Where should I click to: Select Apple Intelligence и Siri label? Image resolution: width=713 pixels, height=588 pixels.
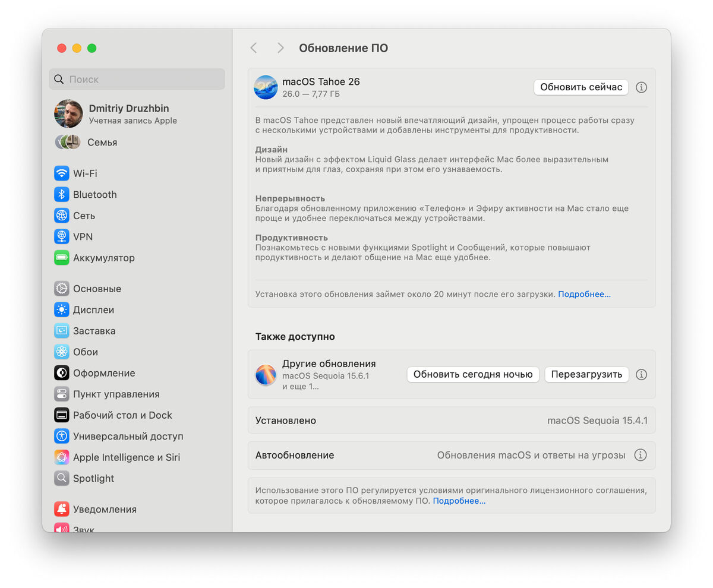click(127, 457)
